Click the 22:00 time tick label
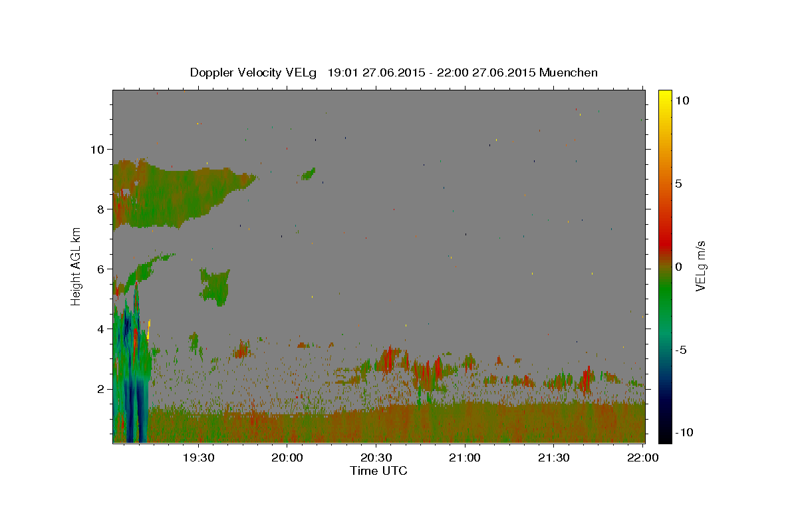The height and width of the screenshot is (532, 798). [x=642, y=458]
